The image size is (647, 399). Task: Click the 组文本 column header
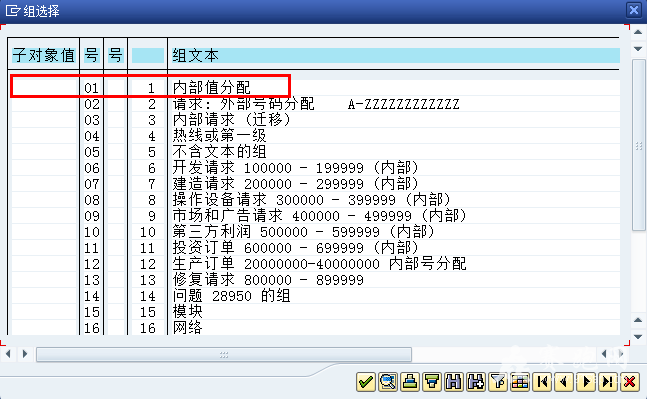click(x=396, y=55)
